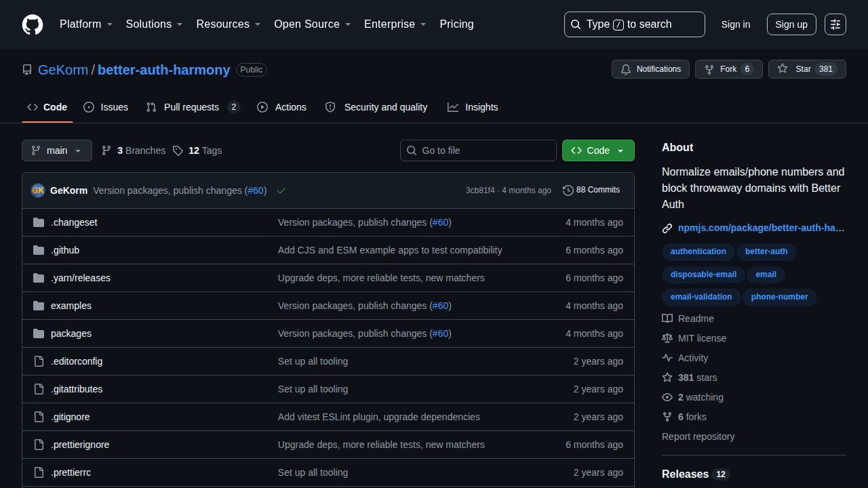
Task: Open the .github folder
Action: pos(65,250)
